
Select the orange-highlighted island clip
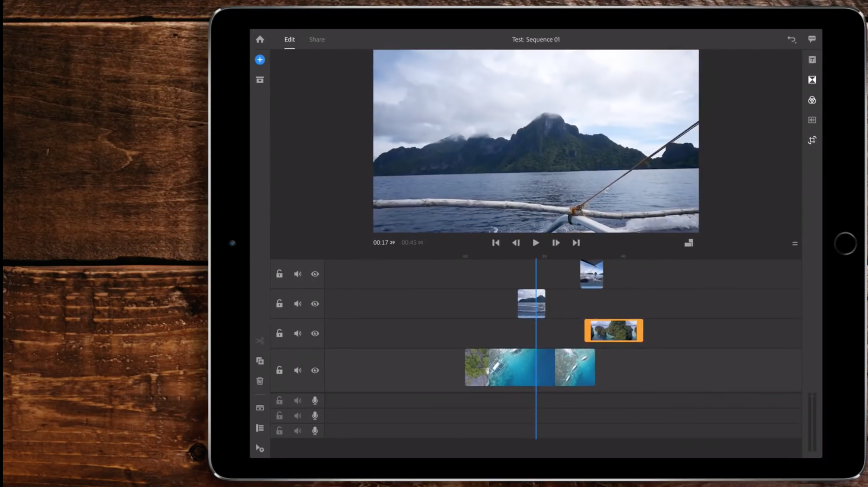pos(614,331)
